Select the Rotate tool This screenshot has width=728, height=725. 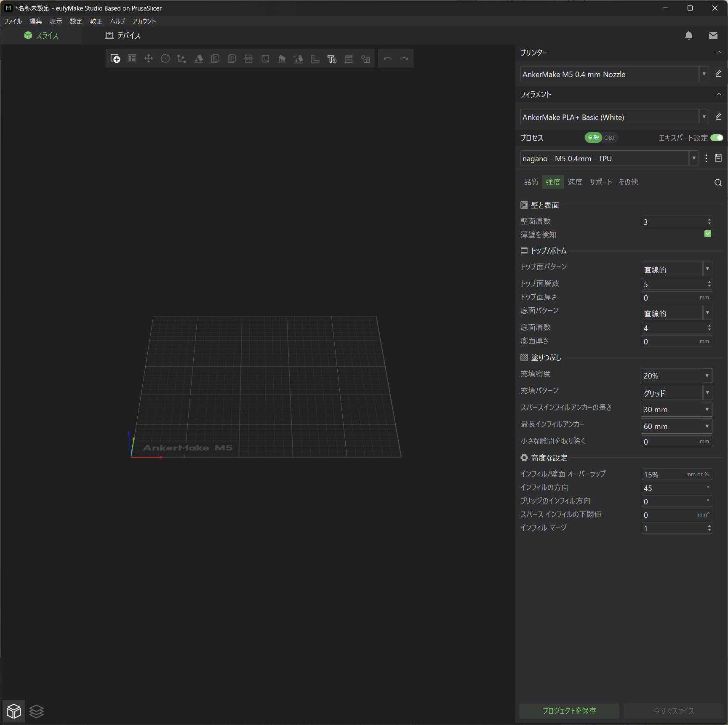tap(165, 59)
